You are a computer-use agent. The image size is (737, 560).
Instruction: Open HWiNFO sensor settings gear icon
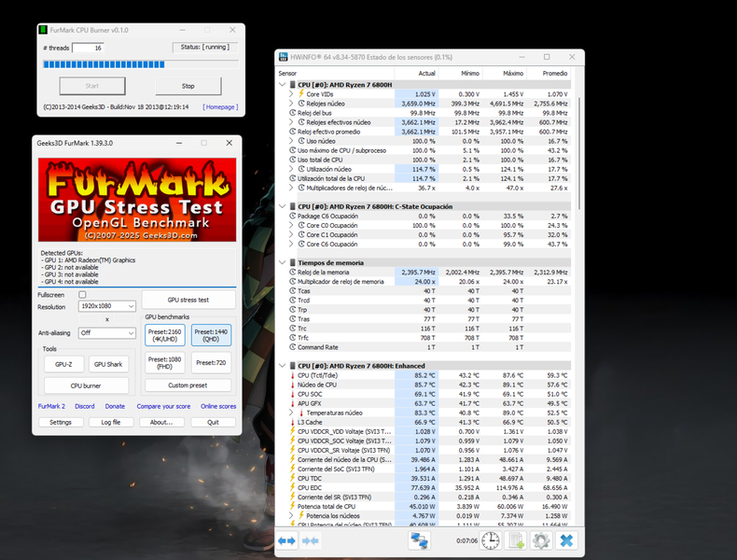tap(540, 541)
